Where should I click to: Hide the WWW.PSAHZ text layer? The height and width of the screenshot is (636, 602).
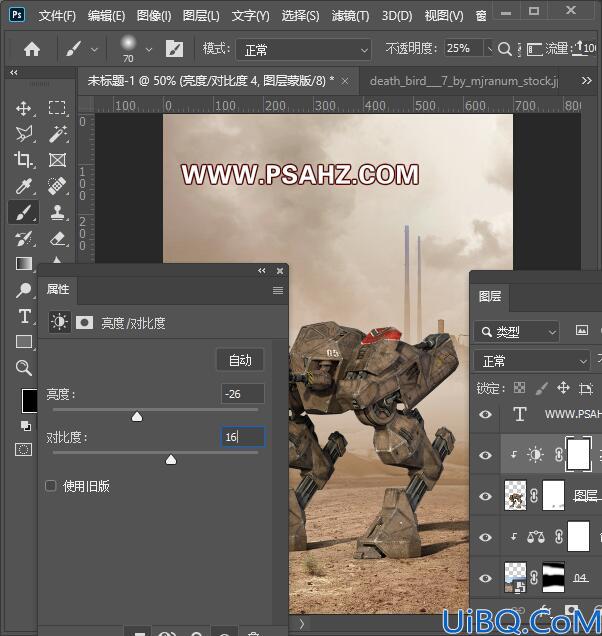pos(486,414)
